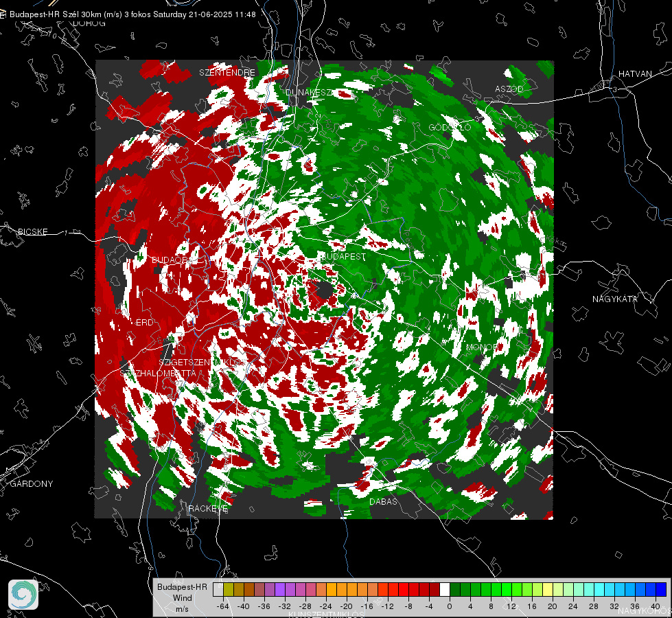Click the legend value 24

tap(573, 606)
